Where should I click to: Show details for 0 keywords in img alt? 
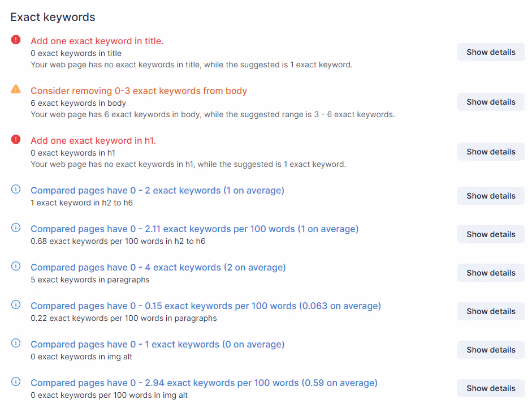tap(491, 350)
